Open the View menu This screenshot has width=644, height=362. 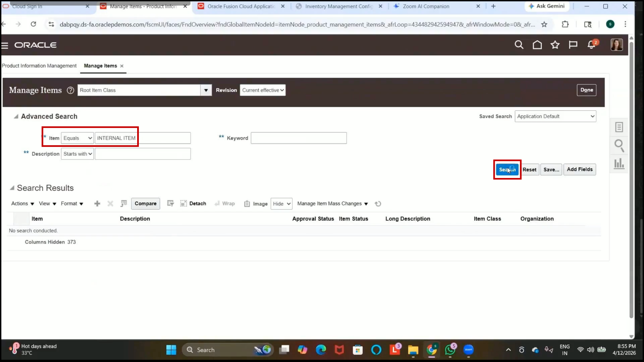pos(47,203)
